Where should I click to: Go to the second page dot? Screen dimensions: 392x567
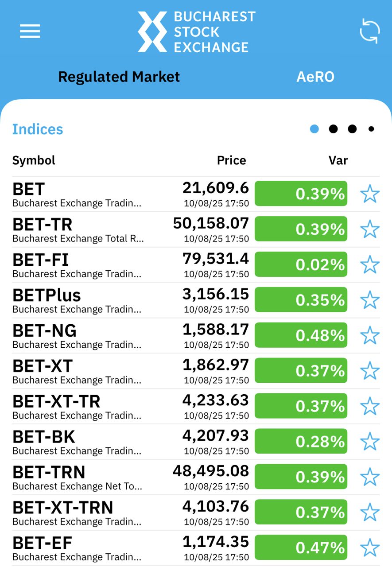coord(333,129)
